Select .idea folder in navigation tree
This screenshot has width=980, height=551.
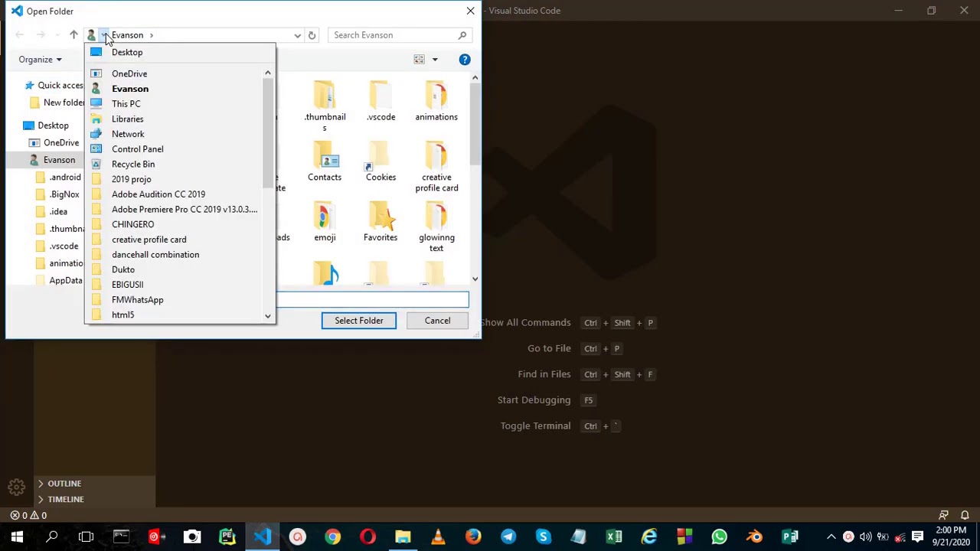[58, 212]
